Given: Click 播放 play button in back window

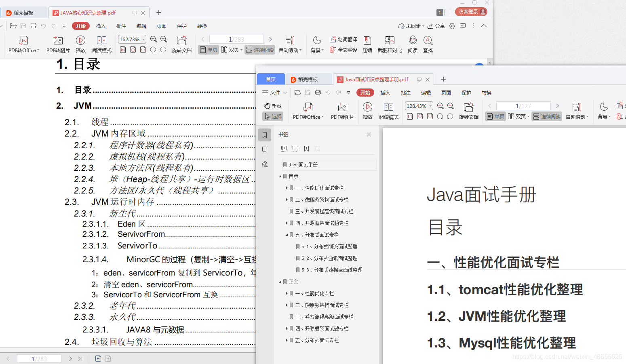Looking at the screenshot, I should pyautogui.click(x=80, y=44).
